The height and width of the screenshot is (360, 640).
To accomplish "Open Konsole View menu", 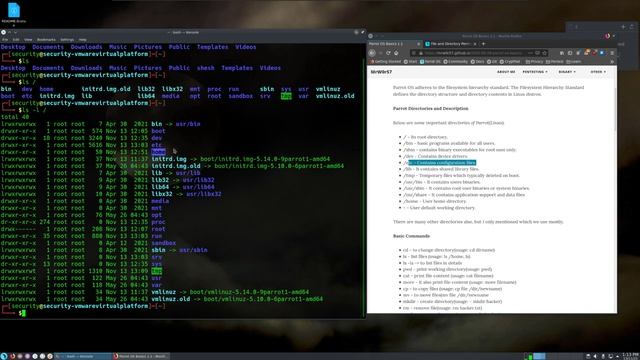I will tap(28, 40).
